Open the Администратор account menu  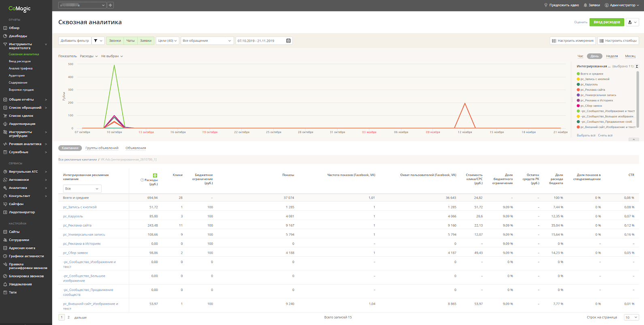coord(622,5)
